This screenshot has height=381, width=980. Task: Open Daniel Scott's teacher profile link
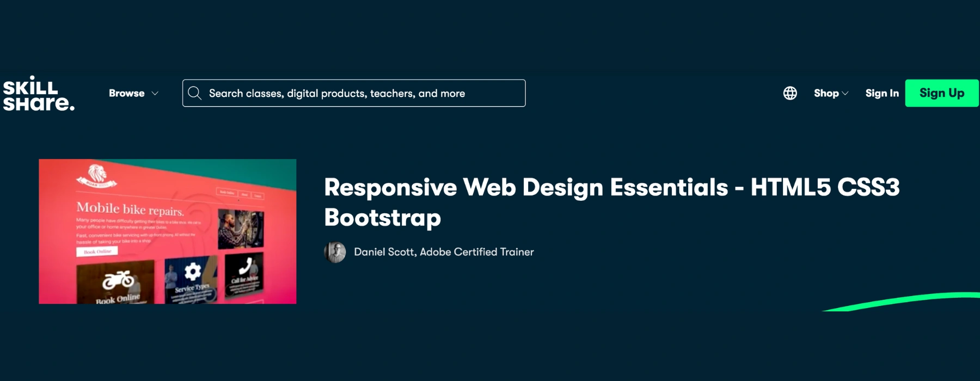click(x=444, y=252)
